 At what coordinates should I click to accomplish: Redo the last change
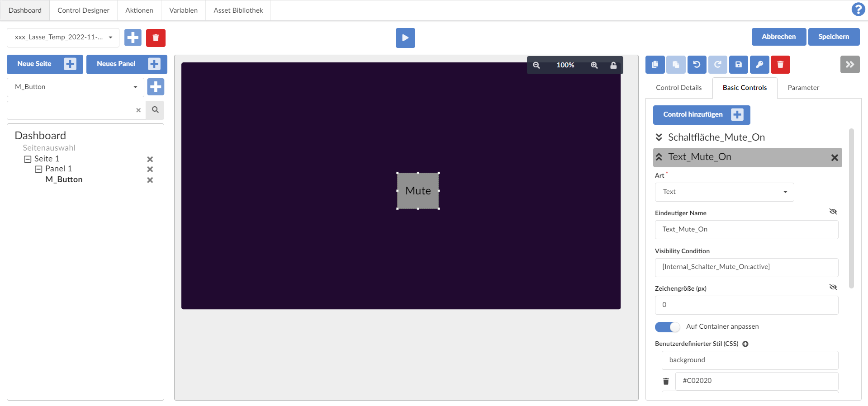pos(717,65)
